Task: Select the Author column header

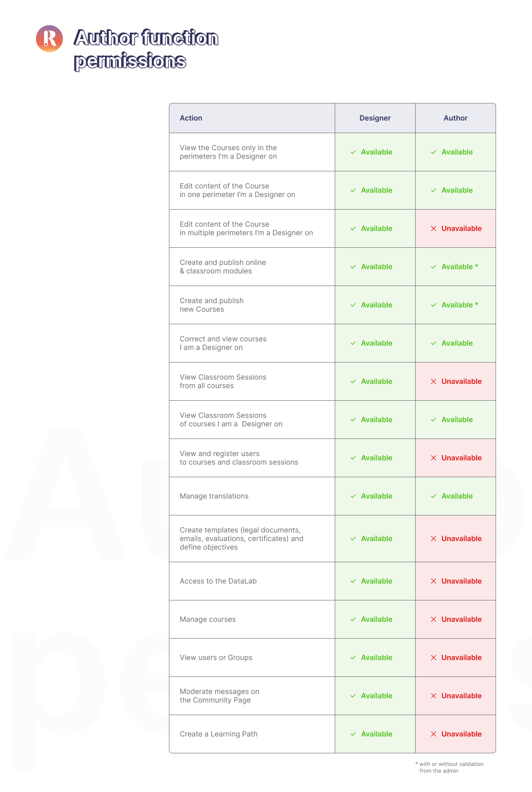Action: tap(455, 118)
